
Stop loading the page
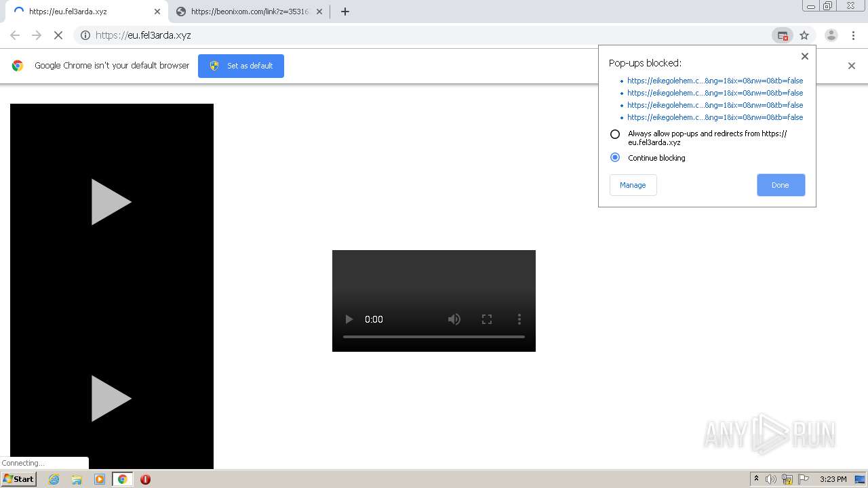tap(58, 35)
